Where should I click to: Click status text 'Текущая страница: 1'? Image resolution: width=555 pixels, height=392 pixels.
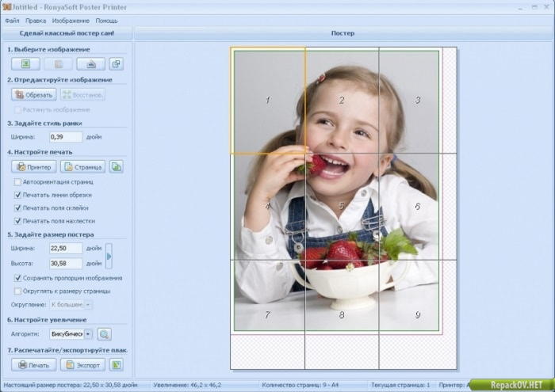tap(400, 385)
